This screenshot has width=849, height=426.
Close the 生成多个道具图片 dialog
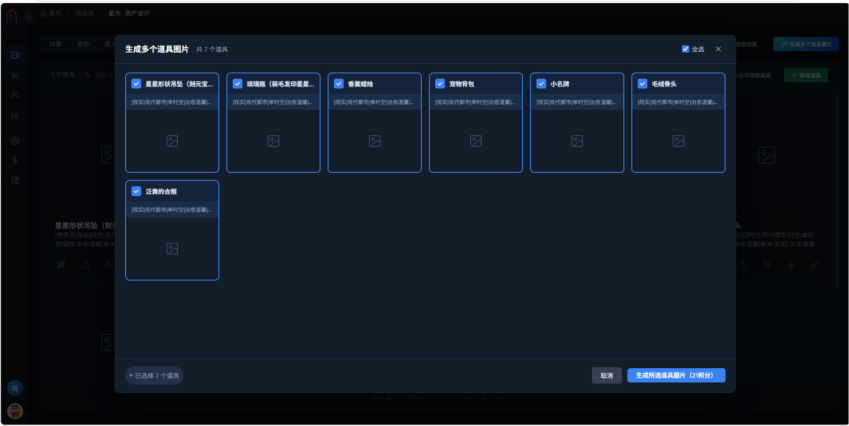(x=719, y=49)
